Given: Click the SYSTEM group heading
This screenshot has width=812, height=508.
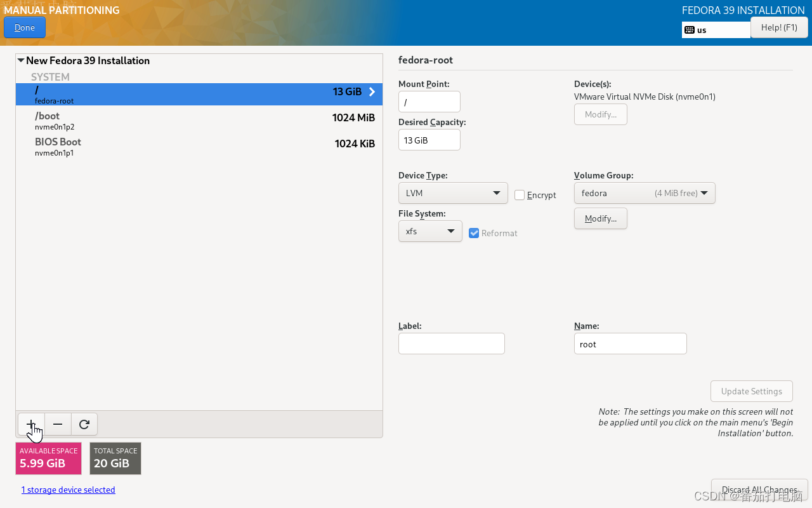Looking at the screenshot, I should coord(50,77).
